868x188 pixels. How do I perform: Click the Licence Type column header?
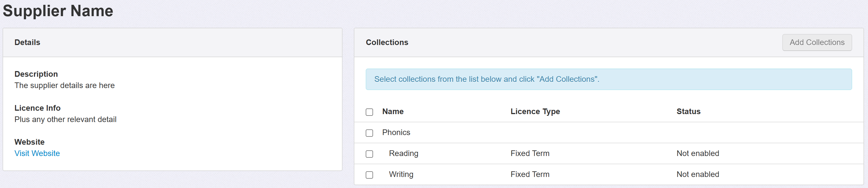535,111
